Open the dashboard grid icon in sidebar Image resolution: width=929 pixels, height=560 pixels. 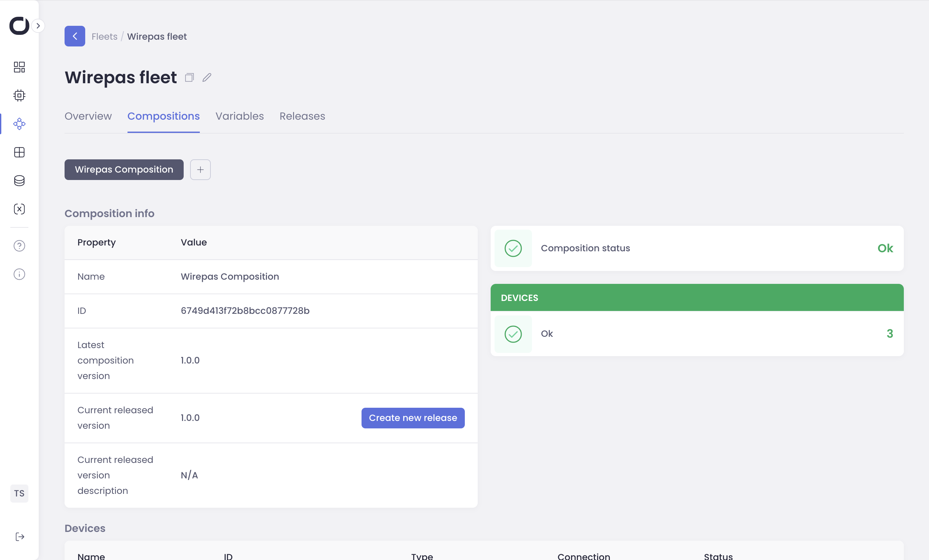pyautogui.click(x=19, y=67)
